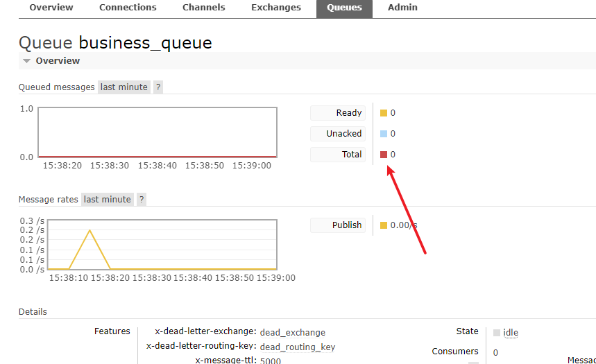
Task: Click the red Total color swatch
Action: (384, 155)
